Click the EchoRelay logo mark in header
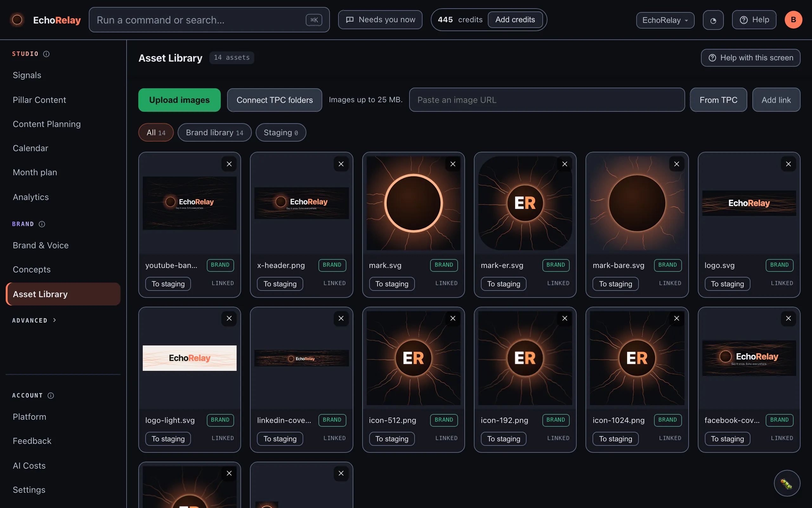Image resolution: width=812 pixels, height=508 pixels. coord(17,20)
